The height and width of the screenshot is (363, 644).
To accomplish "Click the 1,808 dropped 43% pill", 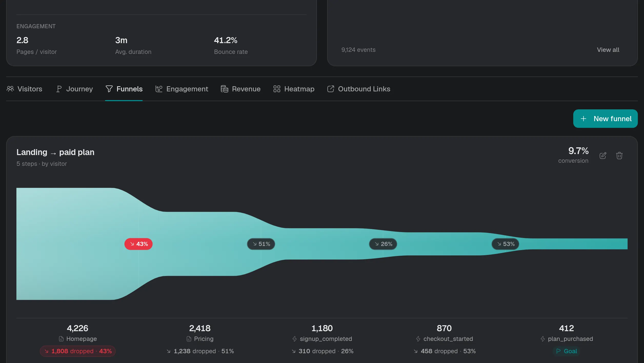I will click(78, 351).
